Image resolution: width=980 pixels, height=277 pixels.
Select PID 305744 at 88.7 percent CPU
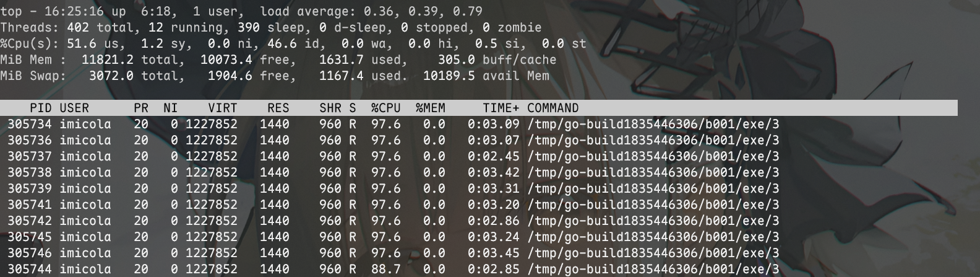click(x=28, y=269)
